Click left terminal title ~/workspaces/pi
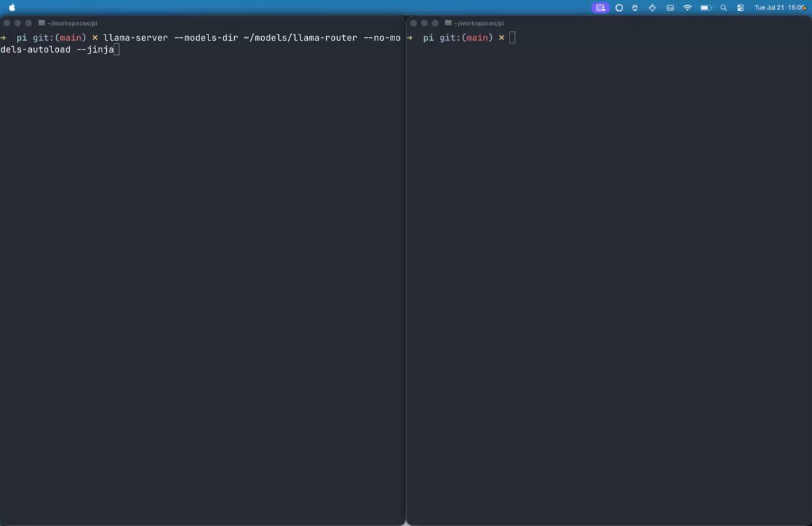 coord(72,23)
